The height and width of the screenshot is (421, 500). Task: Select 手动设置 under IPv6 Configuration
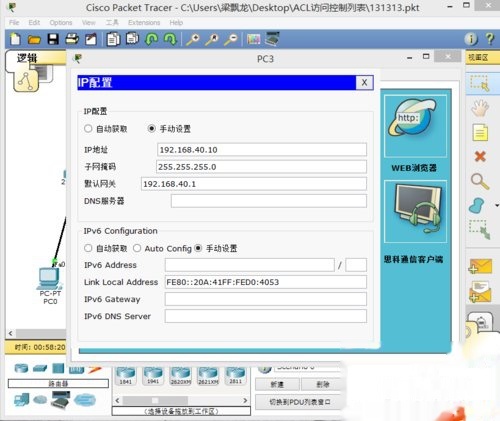(198, 248)
